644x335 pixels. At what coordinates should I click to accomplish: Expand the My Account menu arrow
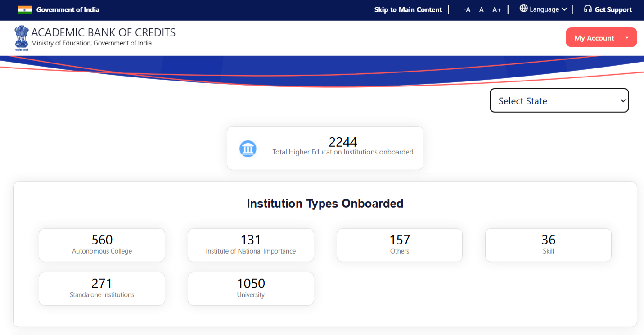(626, 38)
